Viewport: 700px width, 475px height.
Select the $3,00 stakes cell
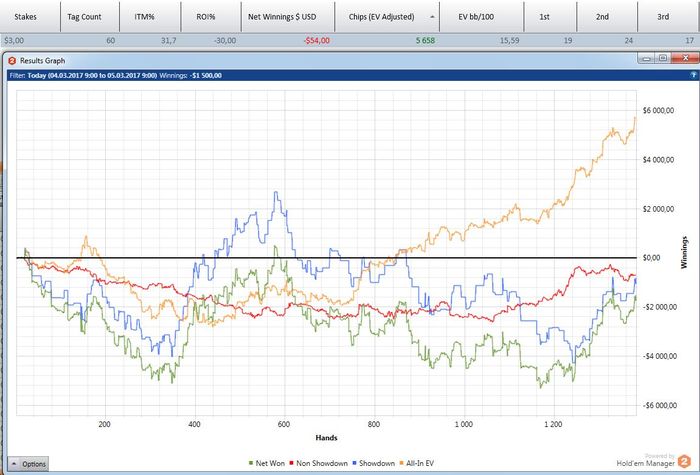14,41
